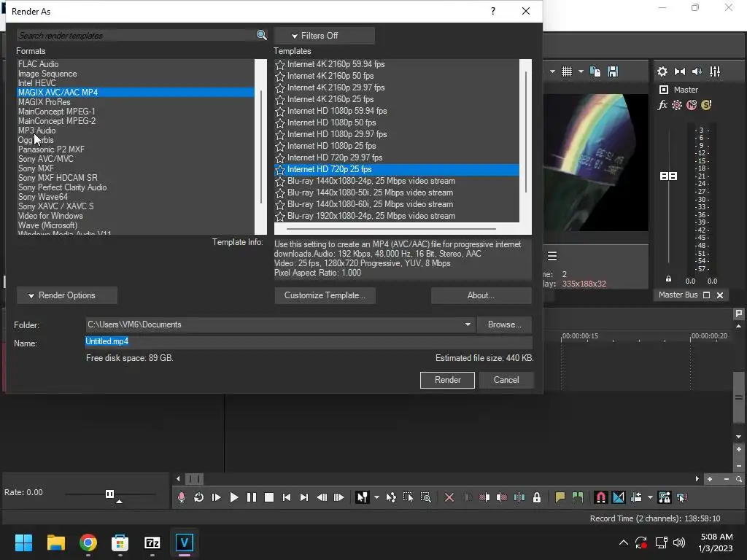The width and height of the screenshot is (747, 560).
Task: Click the Trim End icon in edit toolbar
Action: 502,497
